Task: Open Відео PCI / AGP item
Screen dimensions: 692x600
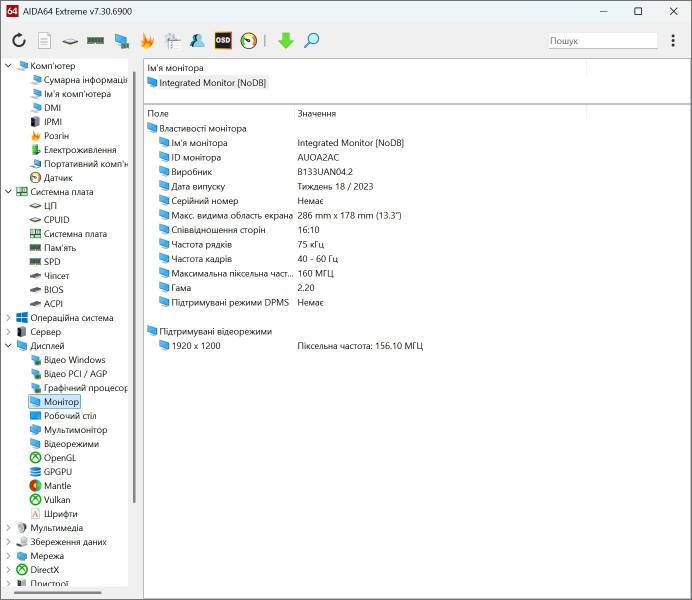Action: 69,374
